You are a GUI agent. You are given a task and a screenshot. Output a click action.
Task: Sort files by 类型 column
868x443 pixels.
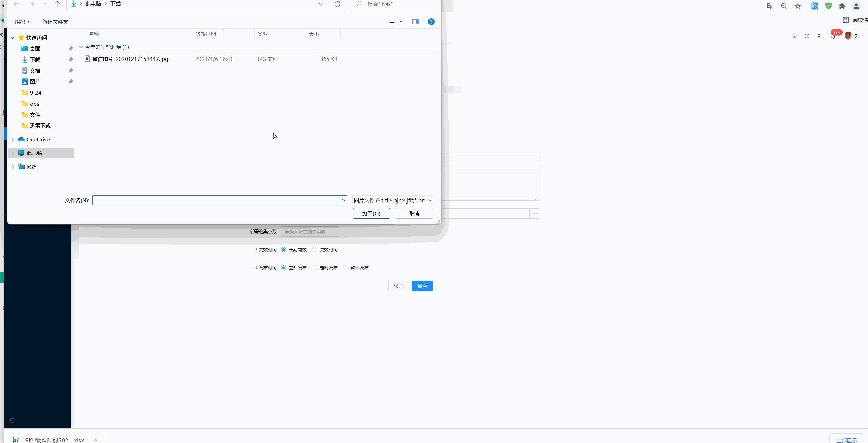coord(262,34)
